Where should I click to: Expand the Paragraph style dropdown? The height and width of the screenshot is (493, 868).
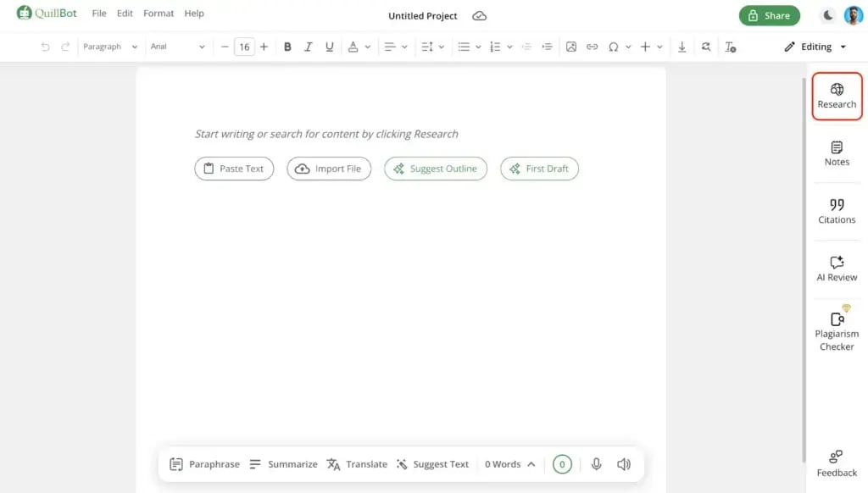[x=110, y=47]
